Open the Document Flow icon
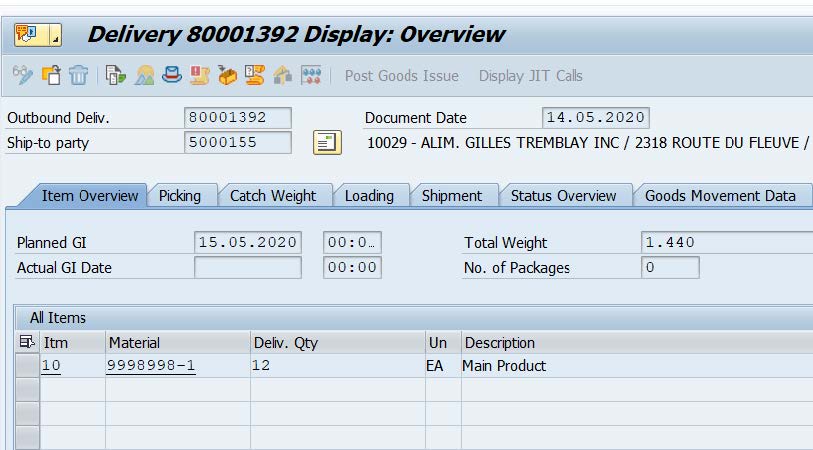 pos(116,76)
